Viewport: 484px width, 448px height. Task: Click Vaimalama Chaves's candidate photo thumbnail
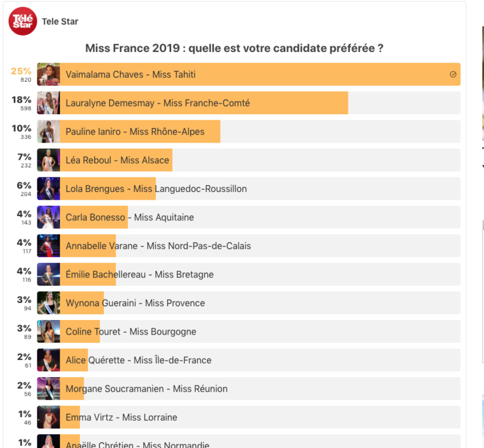point(49,74)
